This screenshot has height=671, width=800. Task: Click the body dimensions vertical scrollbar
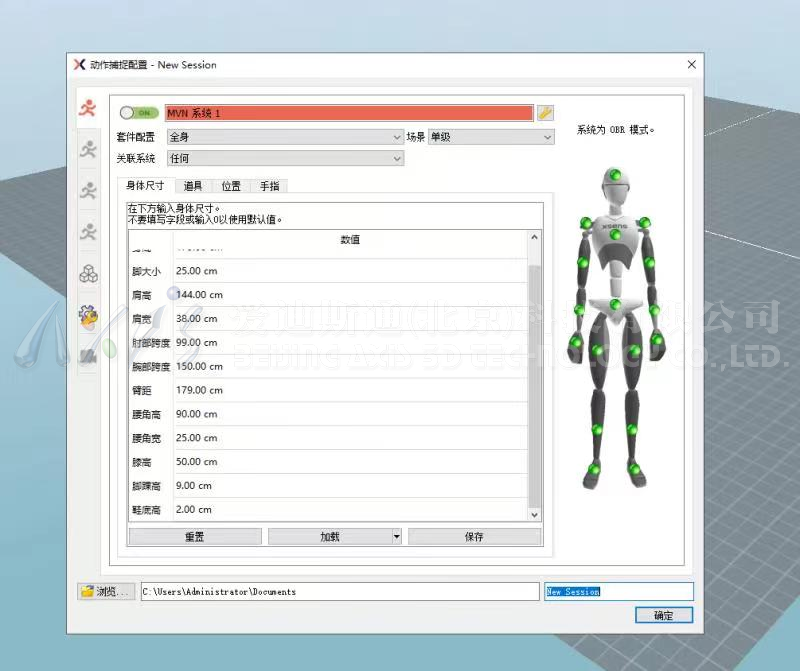click(534, 377)
